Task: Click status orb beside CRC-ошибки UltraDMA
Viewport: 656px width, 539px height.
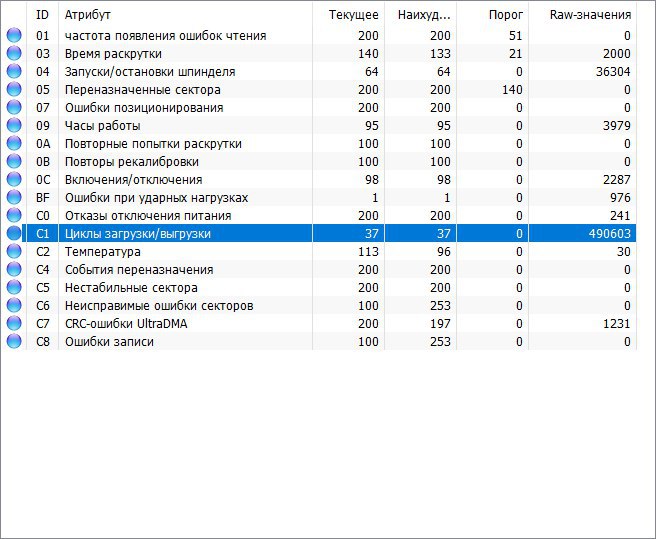Action: [x=14, y=323]
